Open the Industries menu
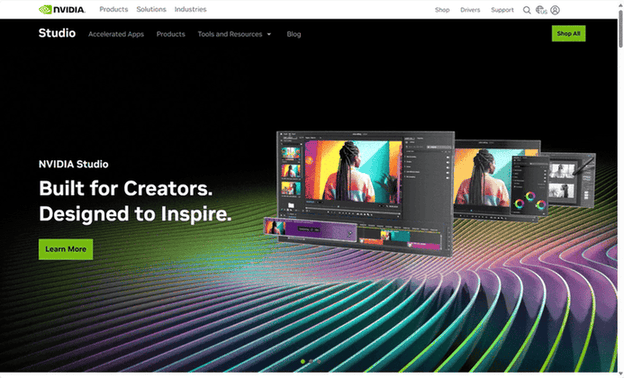The width and height of the screenshot is (624, 378). [x=190, y=9]
